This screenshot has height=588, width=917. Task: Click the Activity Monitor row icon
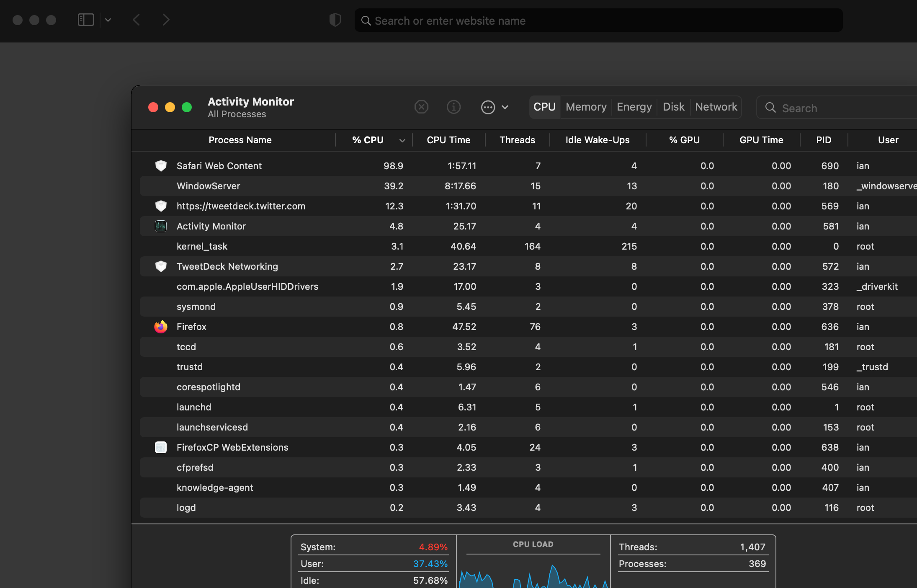click(x=161, y=226)
